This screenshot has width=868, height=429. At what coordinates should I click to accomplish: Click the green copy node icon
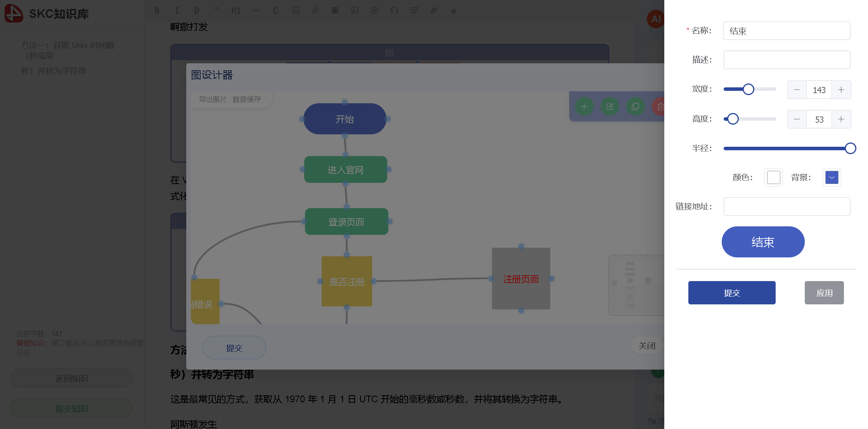pos(635,107)
